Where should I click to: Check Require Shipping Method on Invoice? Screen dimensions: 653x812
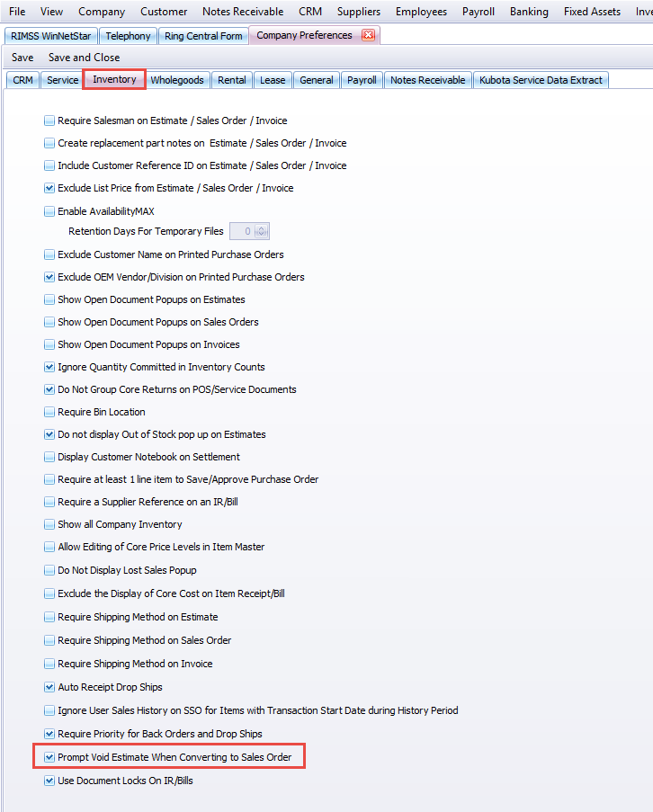[x=49, y=664]
